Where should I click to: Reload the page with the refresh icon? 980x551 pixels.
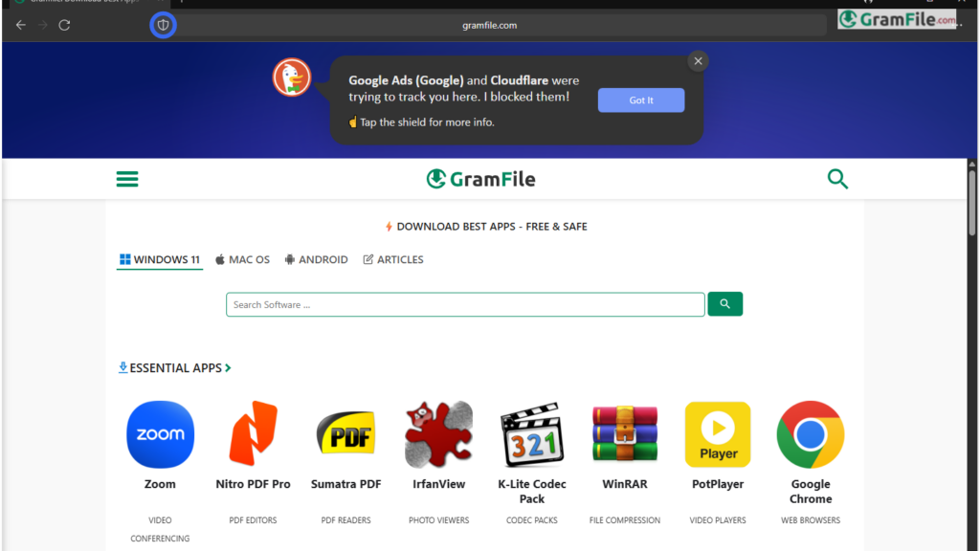(64, 25)
